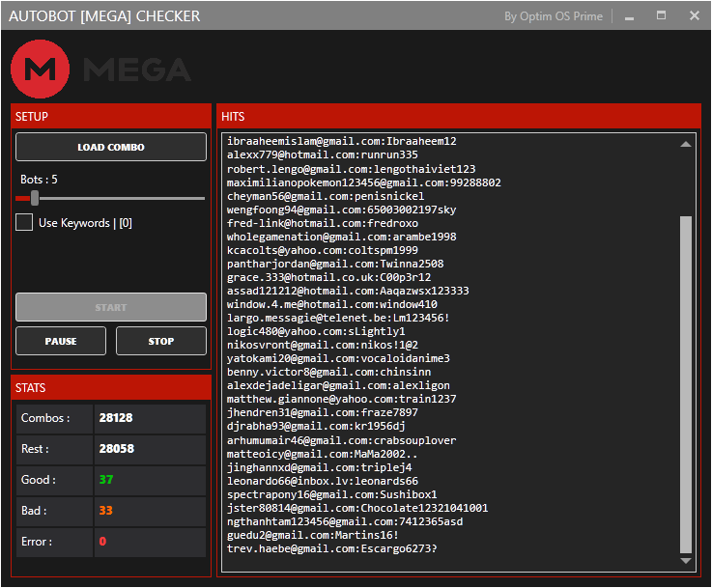Click the AUTOBOT [MEGA] CHECKER window title
712x588 pixels.
[104, 16]
